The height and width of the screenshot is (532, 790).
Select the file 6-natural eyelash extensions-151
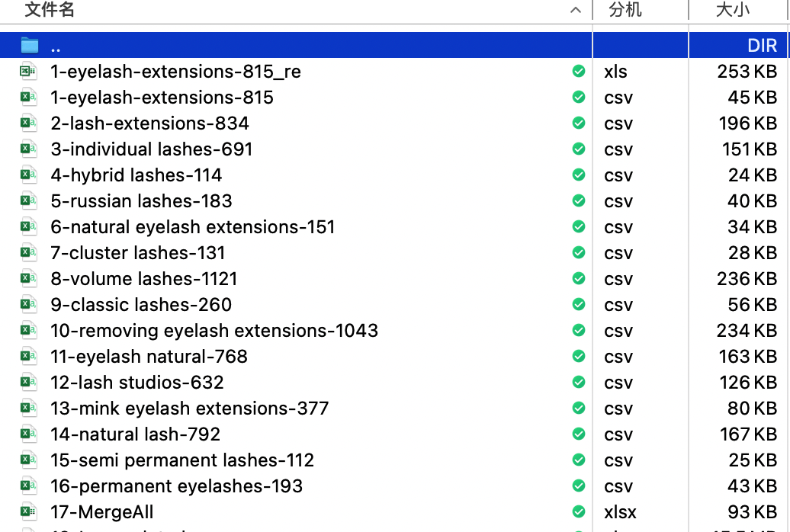tap(193, 227)
